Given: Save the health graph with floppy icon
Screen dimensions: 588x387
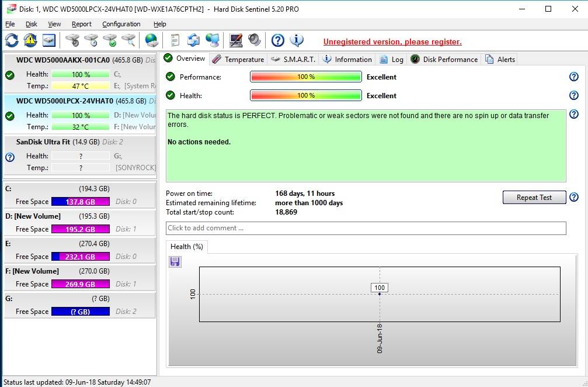Looking at the screenshot, I should [x=175, y=262].
